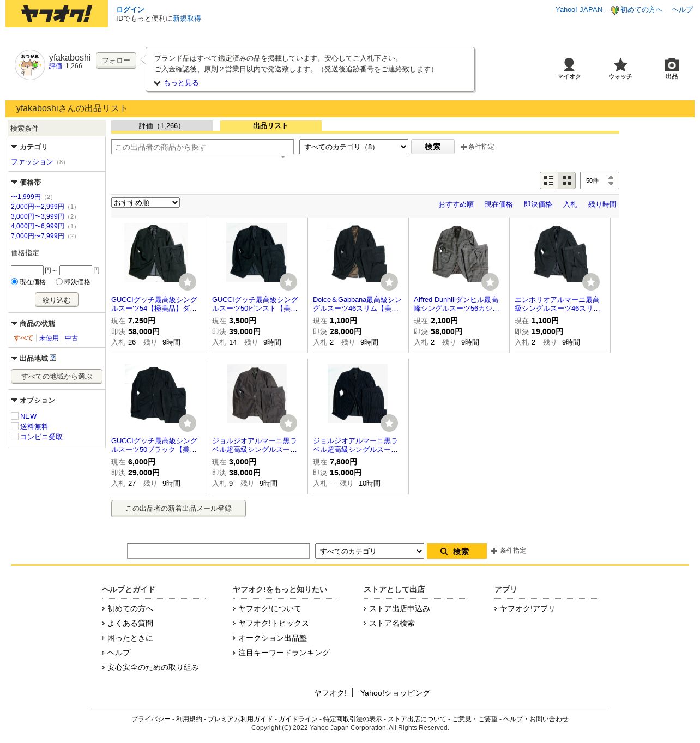
Task: Open ヤフオク!アプリ footer link
Action: pos(527,608)
